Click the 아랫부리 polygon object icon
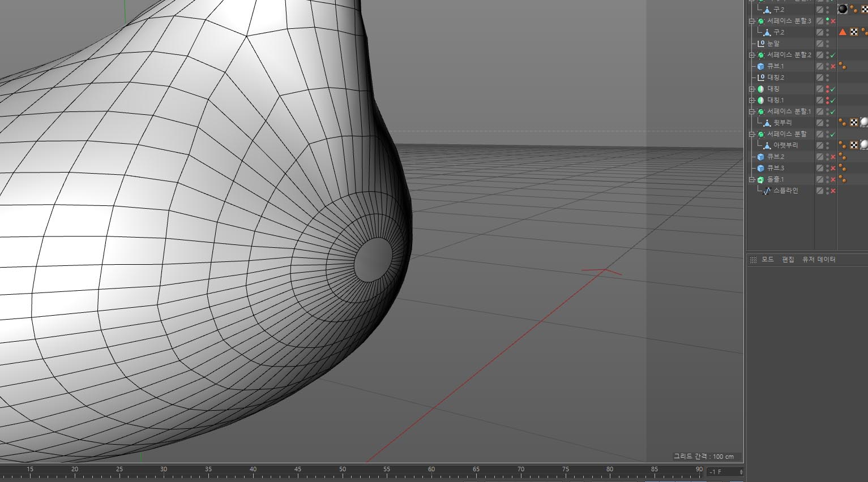Viewport: 868px width, 482px height. click(x=767, y=145)
